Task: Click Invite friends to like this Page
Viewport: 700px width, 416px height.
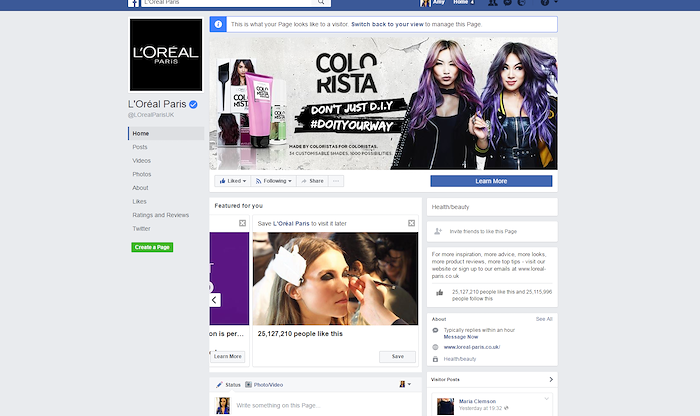Action: pos(483,232)
